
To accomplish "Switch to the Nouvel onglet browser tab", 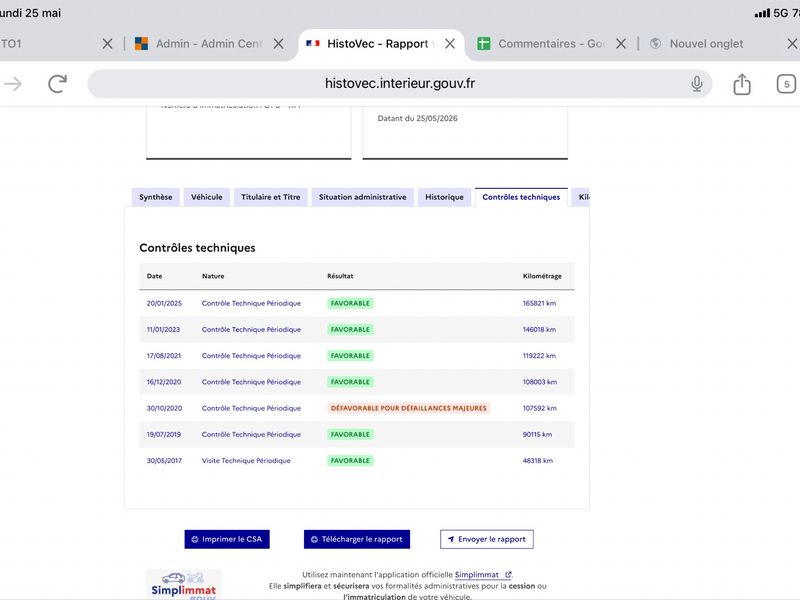I will [x=706, y=44].
